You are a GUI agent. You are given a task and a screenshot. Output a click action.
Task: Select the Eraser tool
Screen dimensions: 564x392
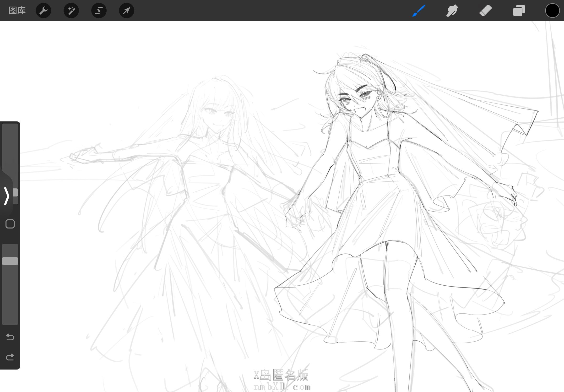(x=485, y=11)
